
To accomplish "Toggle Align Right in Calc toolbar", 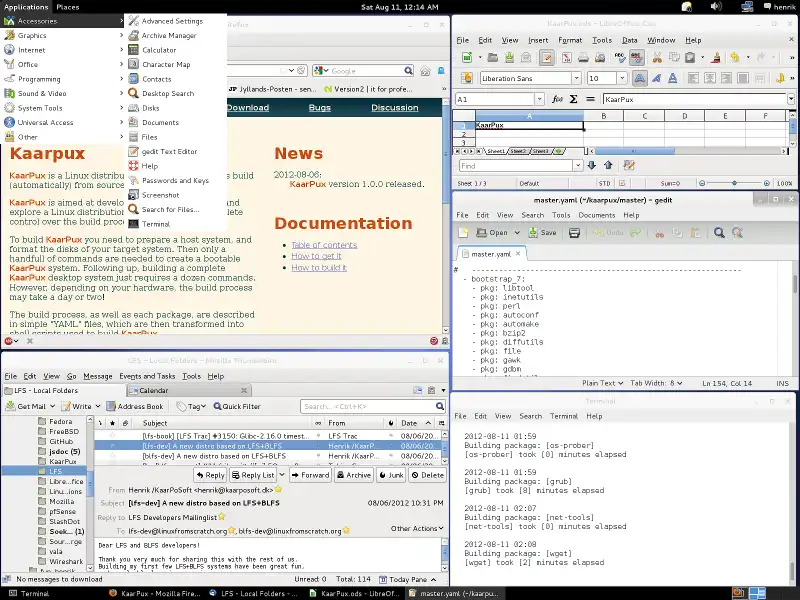I will click(x=726, y=78).
